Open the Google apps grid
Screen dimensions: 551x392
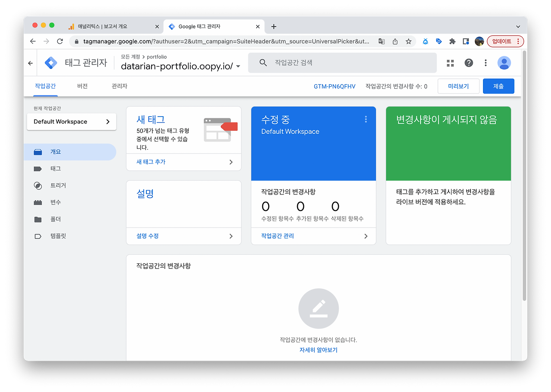[450, 63]
